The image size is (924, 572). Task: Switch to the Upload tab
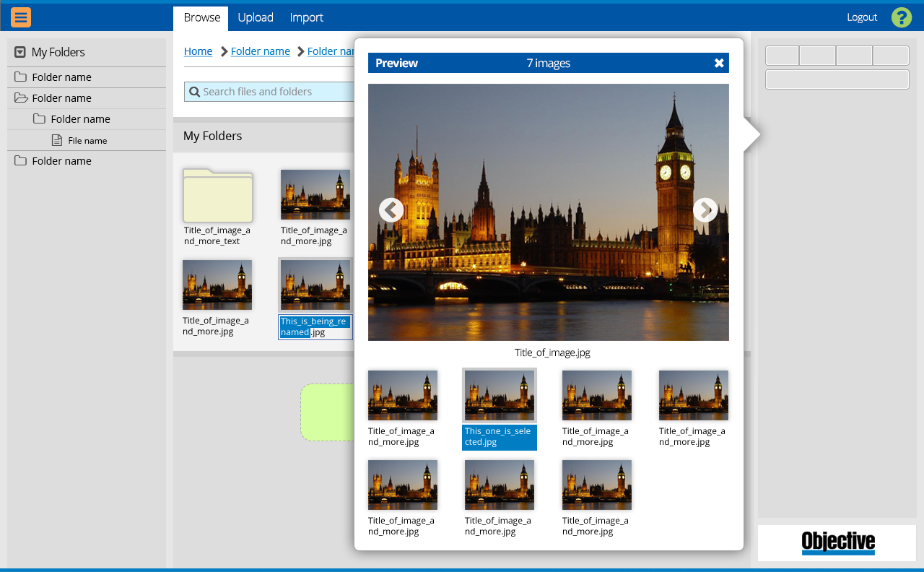(256, 17)
